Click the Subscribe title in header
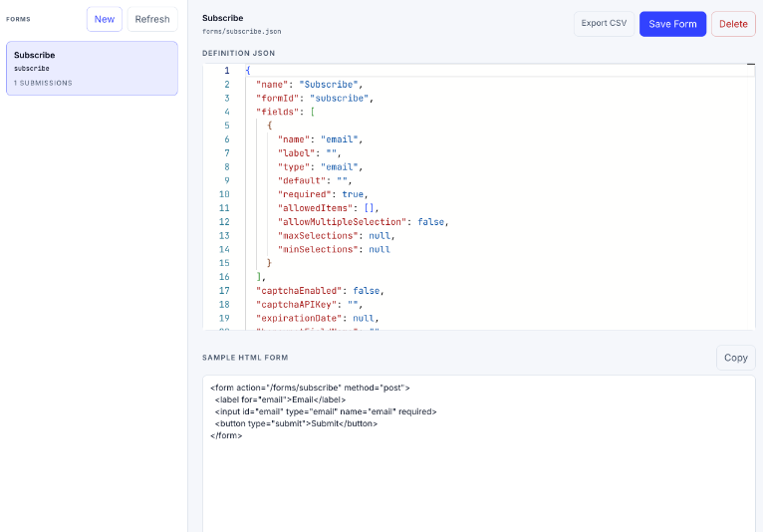The height and width of the screenshot is (532, 763). [223, 18]
